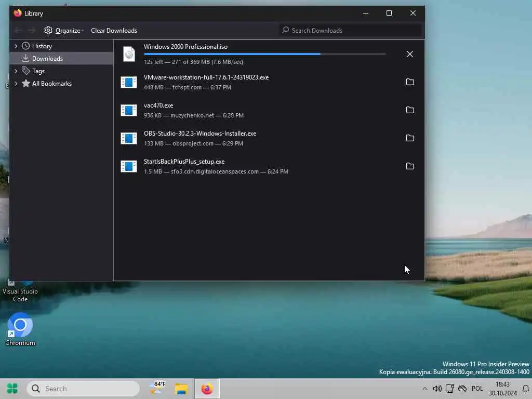Open folder containing VMware-workstation-full exe

pos(410,82)
